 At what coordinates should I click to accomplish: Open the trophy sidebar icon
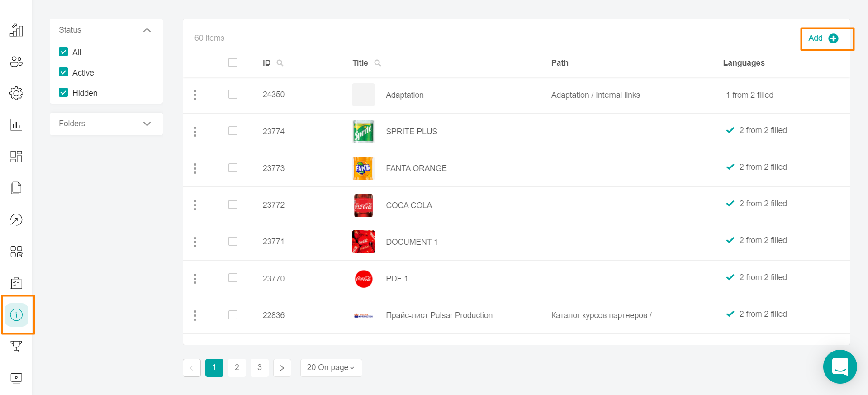[x=16, y=347]
